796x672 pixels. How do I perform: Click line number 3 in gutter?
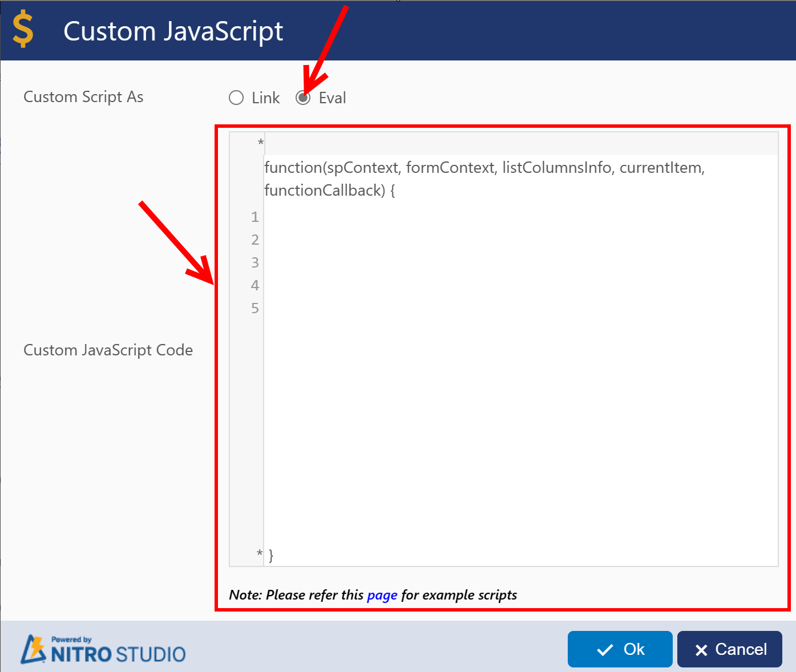coord(255,262)
